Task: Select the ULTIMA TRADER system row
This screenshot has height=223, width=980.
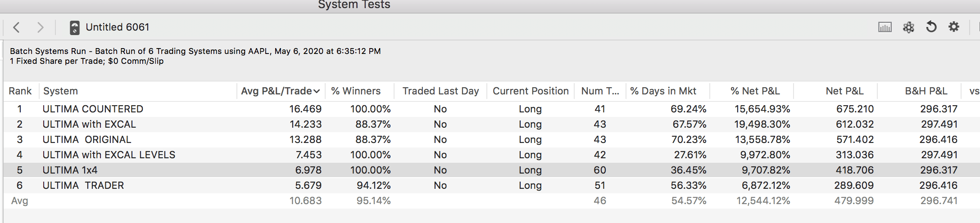Action: (x=83, y=186)
